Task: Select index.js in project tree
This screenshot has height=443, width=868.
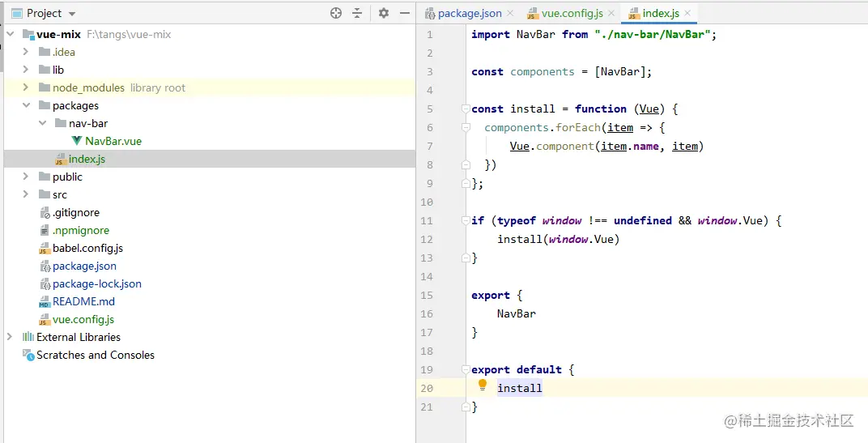Action: [x=87, y=159]
